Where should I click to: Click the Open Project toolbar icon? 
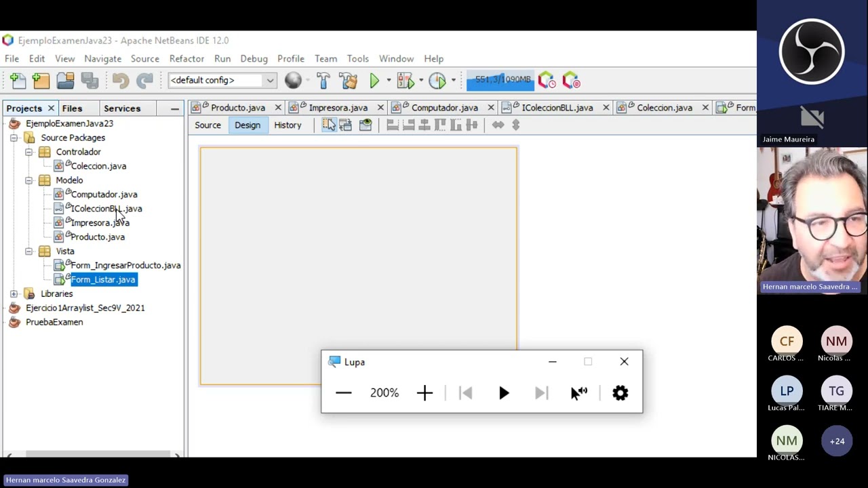point(66,81)
